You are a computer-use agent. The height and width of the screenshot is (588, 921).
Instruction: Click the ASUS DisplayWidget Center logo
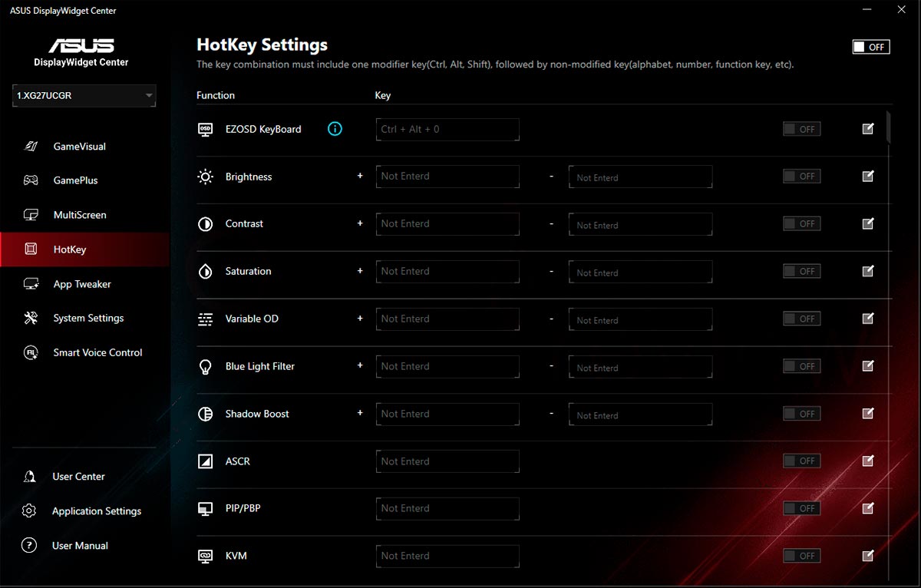point(81,52)
